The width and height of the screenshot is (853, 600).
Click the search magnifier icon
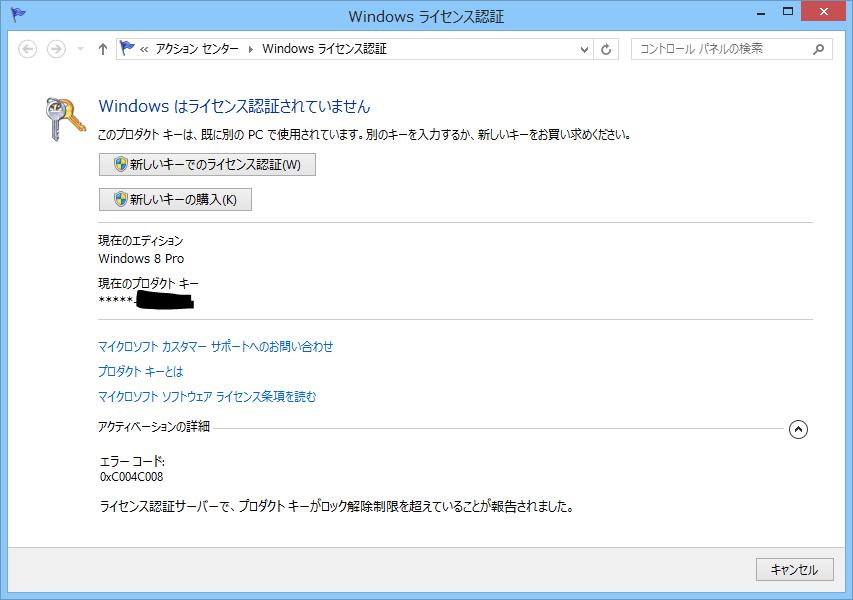[818, 50]
